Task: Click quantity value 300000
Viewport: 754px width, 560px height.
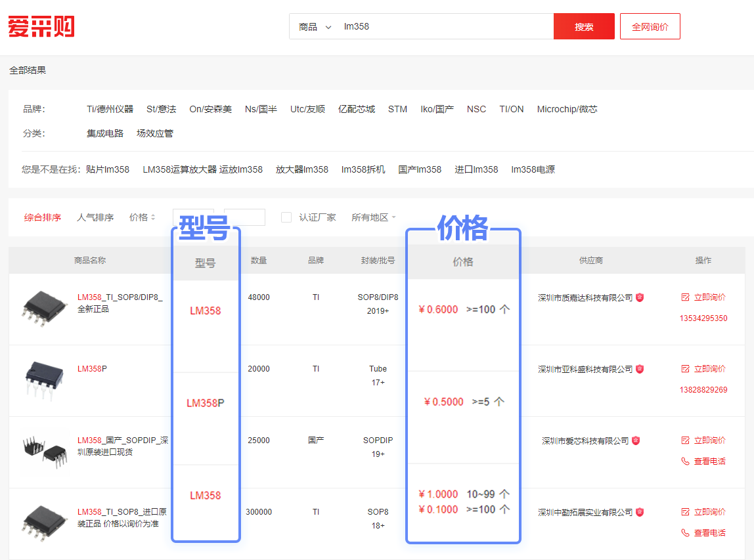Action: pos(259,512)
